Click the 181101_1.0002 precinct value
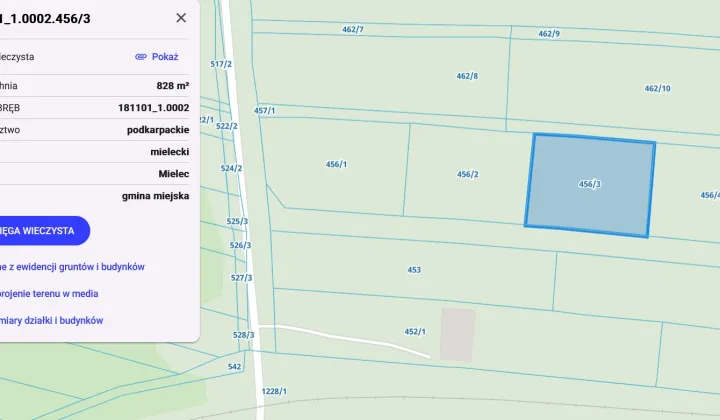 point(153,108)
